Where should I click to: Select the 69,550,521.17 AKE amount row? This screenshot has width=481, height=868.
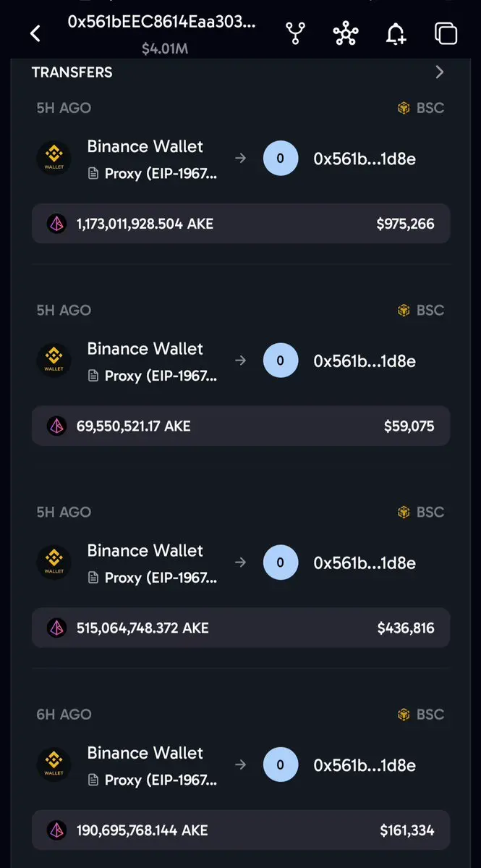click(240, 426)
